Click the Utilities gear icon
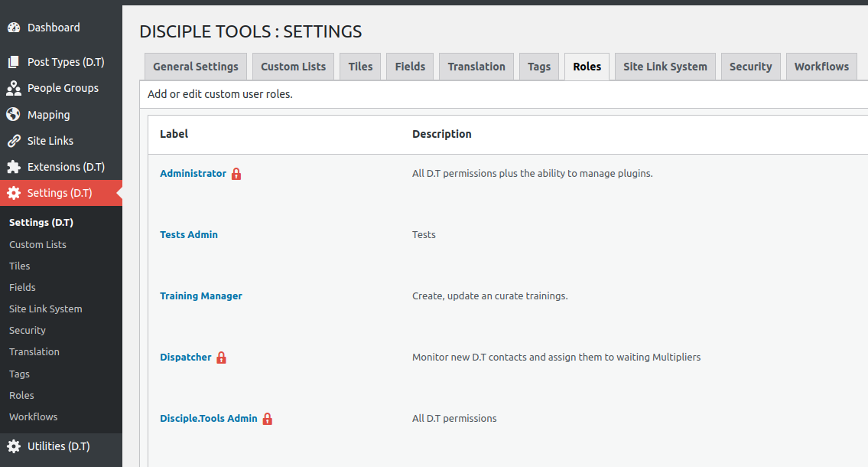The height and width of the screenshot is (467, 868). (14, 446)
